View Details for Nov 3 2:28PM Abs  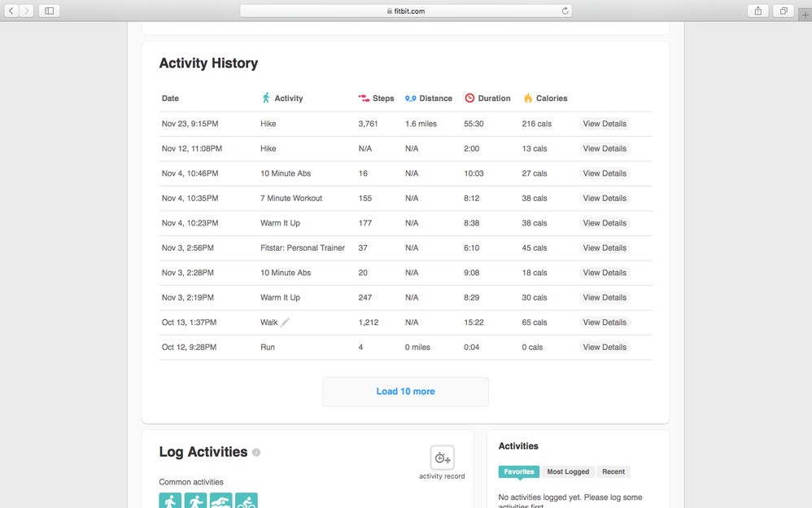click(x=605, y=274)
